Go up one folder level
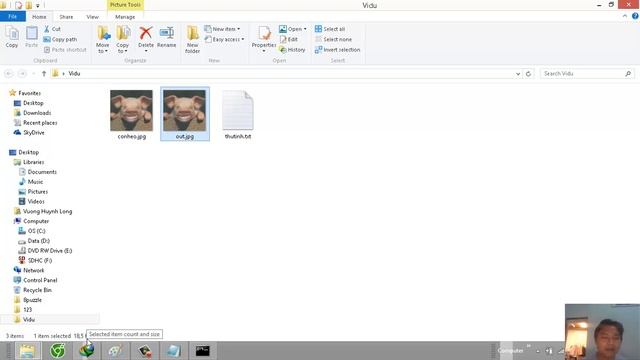Viewport: 640px width, 360px height. tap(44, 73)
